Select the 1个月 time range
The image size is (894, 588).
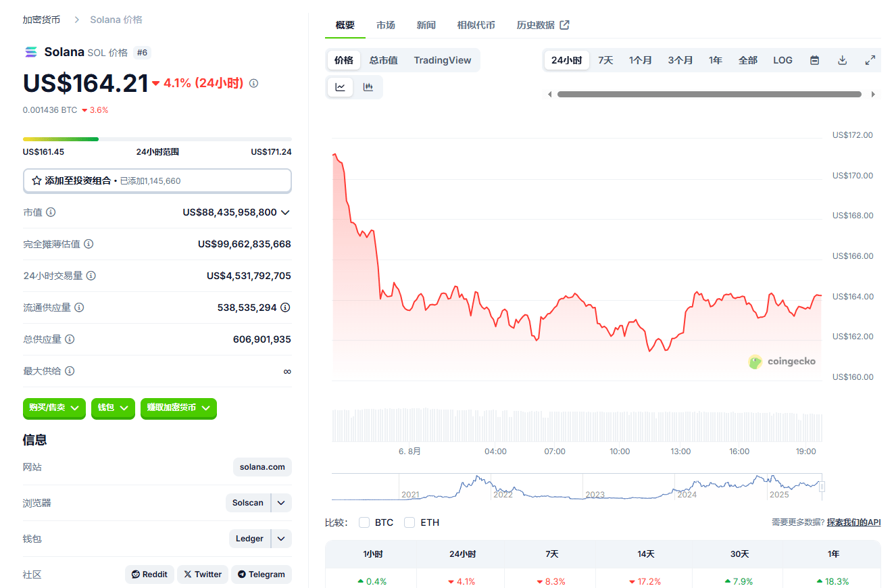coord(641,60)
